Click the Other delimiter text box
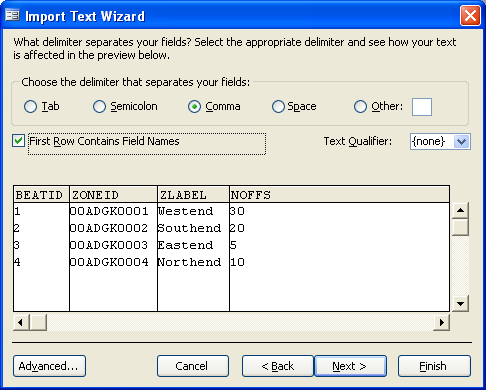 (x=422, y=107)
